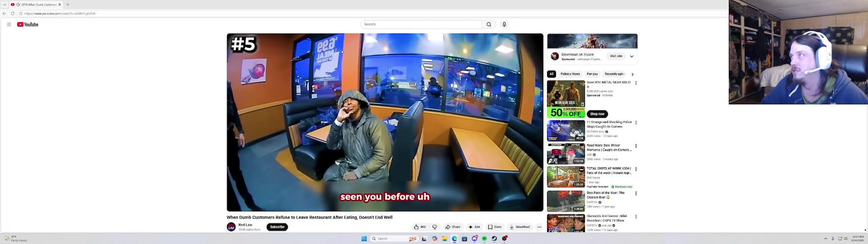
Task: Open Discord from taskbar
Action: coord(475,239)
